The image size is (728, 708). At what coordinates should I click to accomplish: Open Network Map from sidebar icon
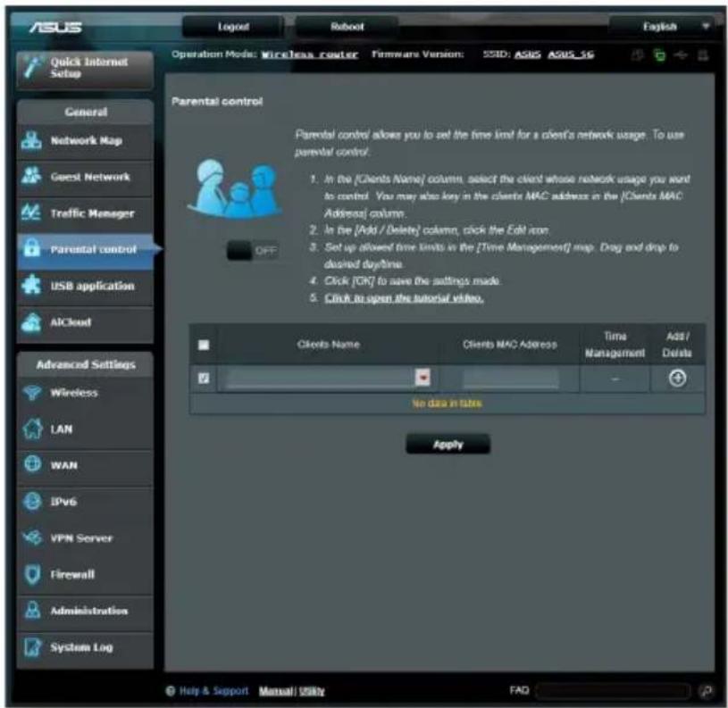pos(31,140)
